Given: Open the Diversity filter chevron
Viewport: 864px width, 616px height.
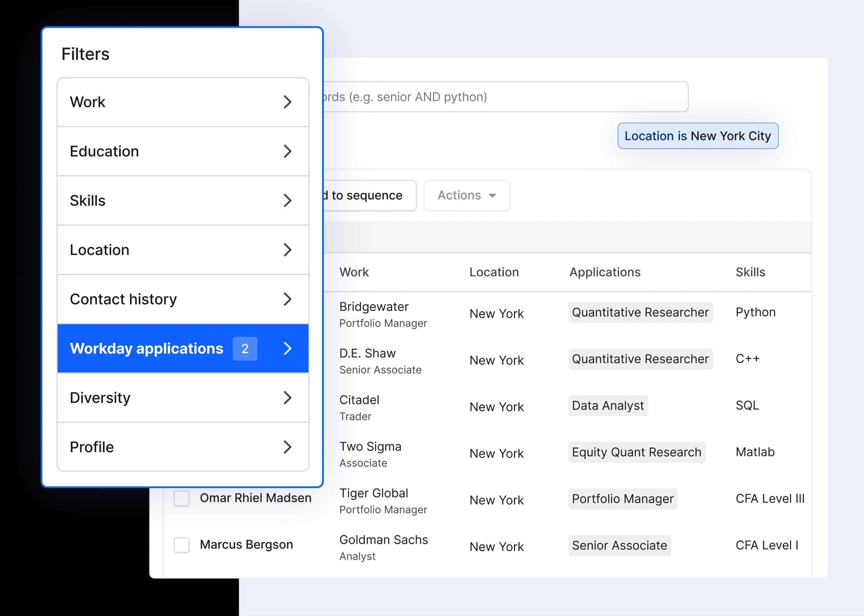Looking at the screenshot, I should [287, 398].
